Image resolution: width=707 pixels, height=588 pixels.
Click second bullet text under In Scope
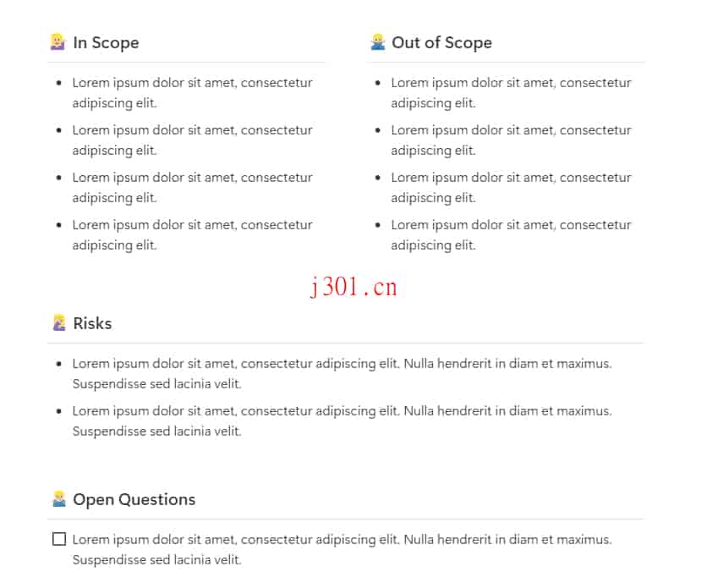[x=193, y=140]
